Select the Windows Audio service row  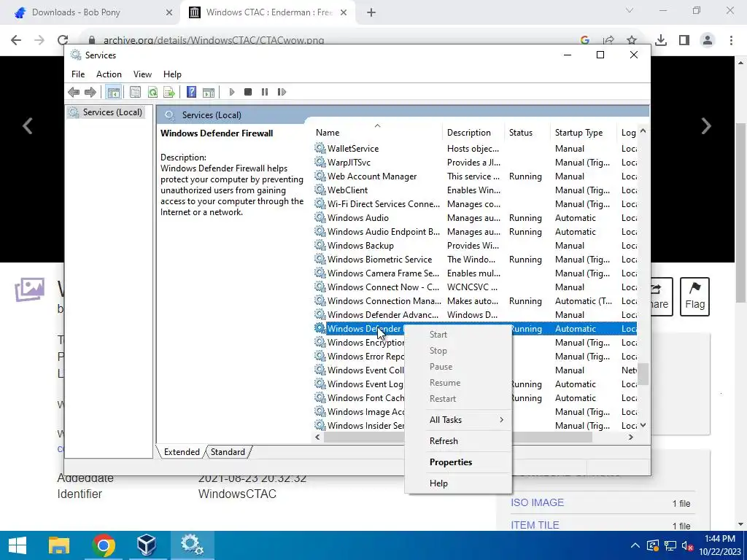(475, 218)
